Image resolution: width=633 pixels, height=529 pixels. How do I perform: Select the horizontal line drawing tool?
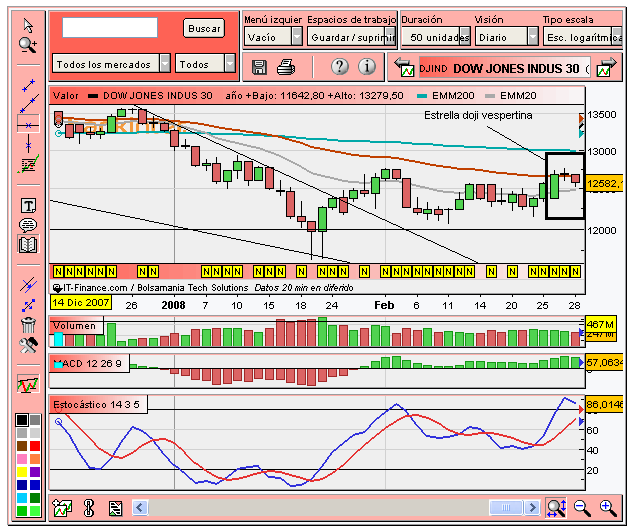coord(28,125)
